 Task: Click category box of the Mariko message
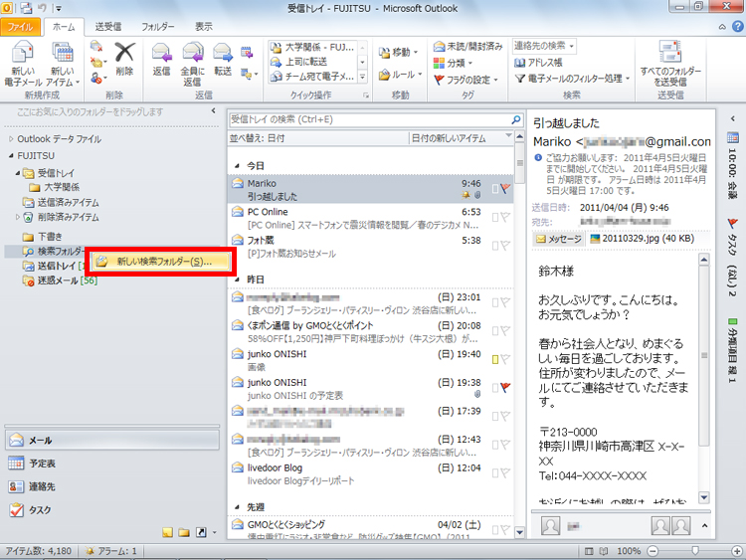point(495,189)
